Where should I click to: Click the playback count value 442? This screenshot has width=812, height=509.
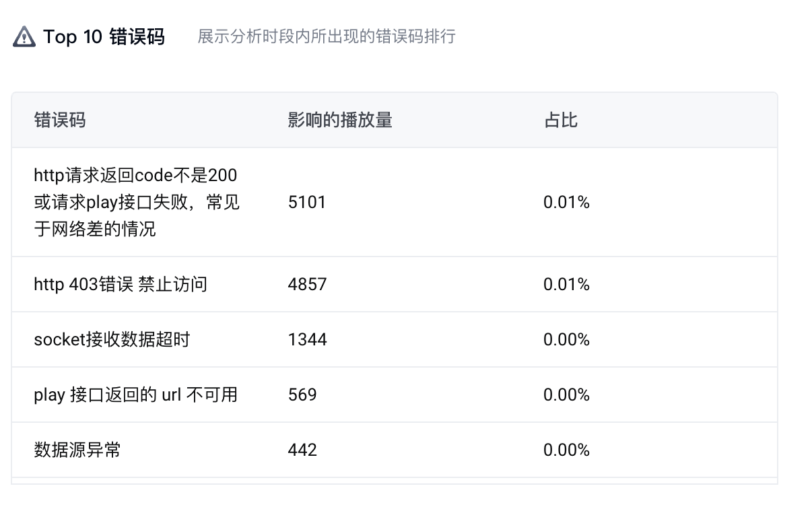pyautogui.click(x=302, y=450)
